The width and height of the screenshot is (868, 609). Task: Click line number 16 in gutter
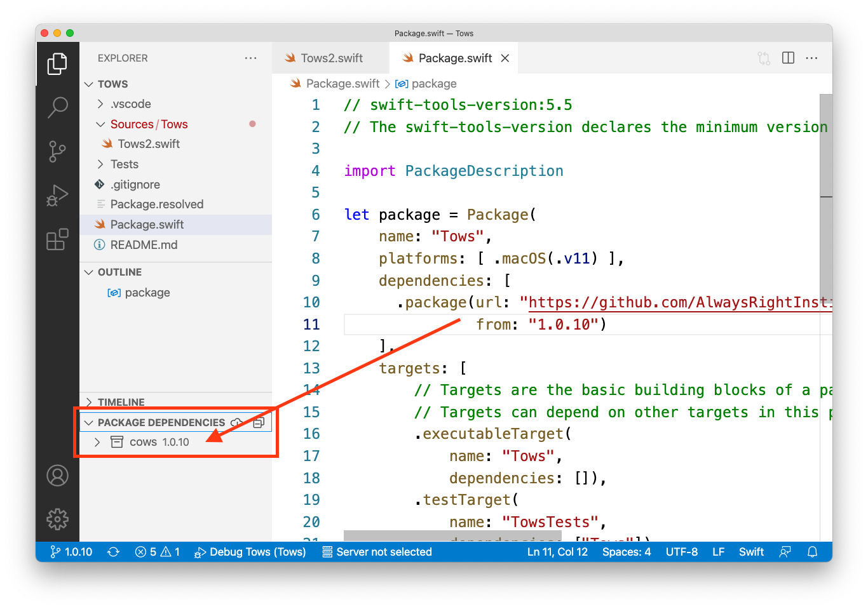tap(311, 434)
